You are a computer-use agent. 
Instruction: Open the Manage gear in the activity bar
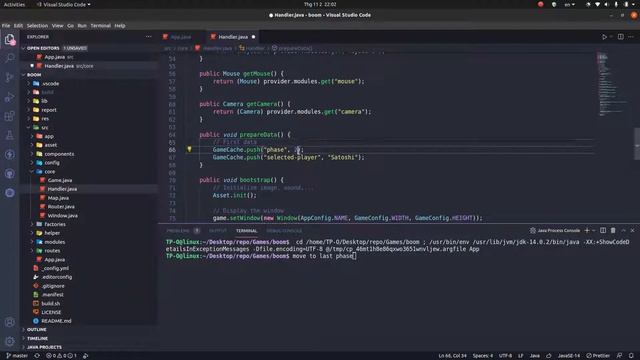9,341
